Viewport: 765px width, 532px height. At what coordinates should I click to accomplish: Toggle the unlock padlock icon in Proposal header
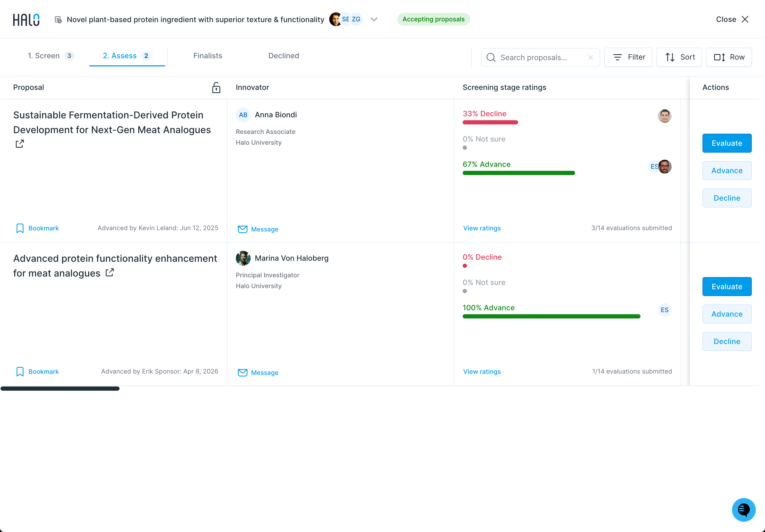click(x=216, y=88)
